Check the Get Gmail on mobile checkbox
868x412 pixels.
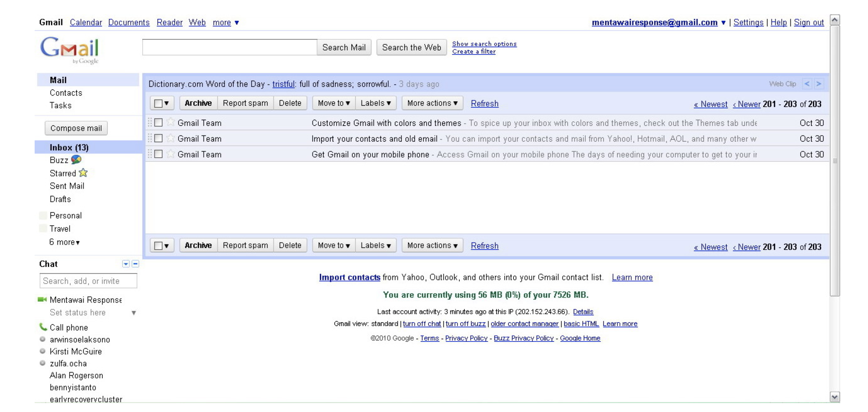click(158, 154)
